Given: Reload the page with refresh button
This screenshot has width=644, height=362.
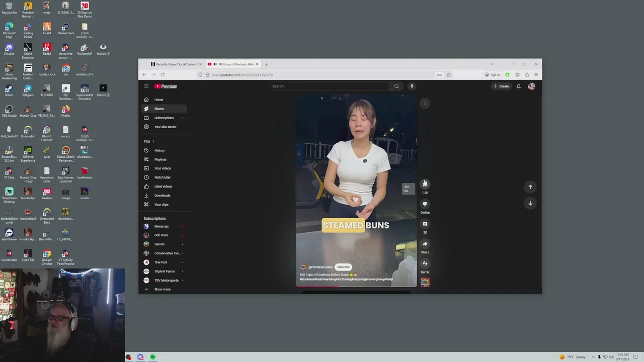Looking at the screenshot, I should [x=163, y=75].
